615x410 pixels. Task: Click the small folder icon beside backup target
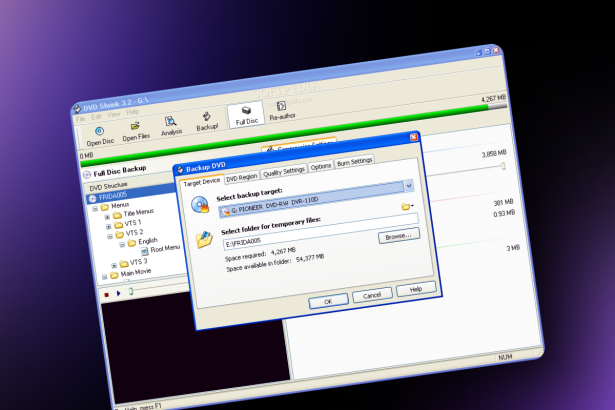click(406, 207)
